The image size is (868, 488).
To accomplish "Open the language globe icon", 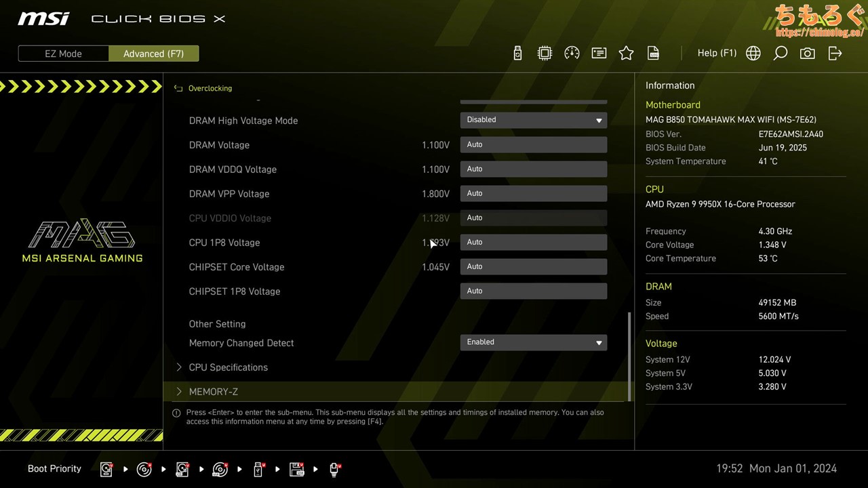I will (x=753, y=54).
